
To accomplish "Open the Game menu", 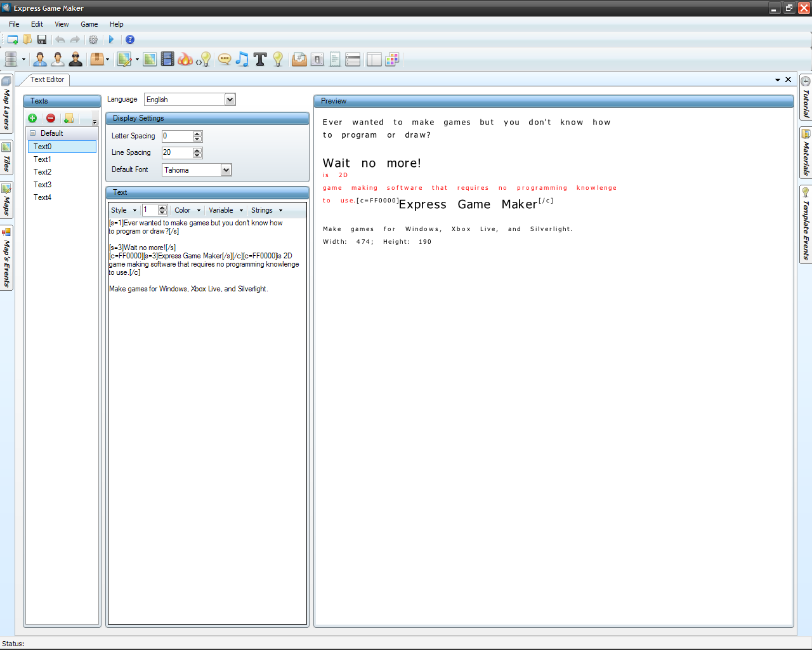I will tap(89, 24).
